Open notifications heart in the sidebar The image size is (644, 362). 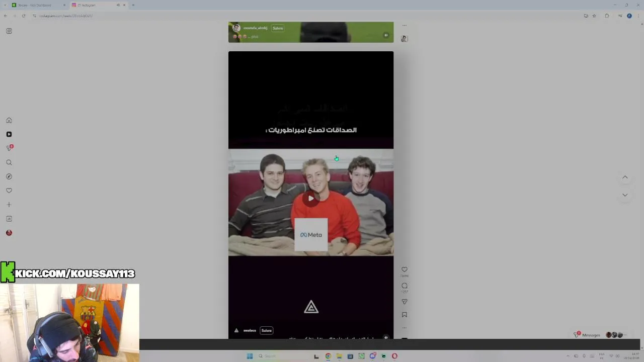[9, 191]
